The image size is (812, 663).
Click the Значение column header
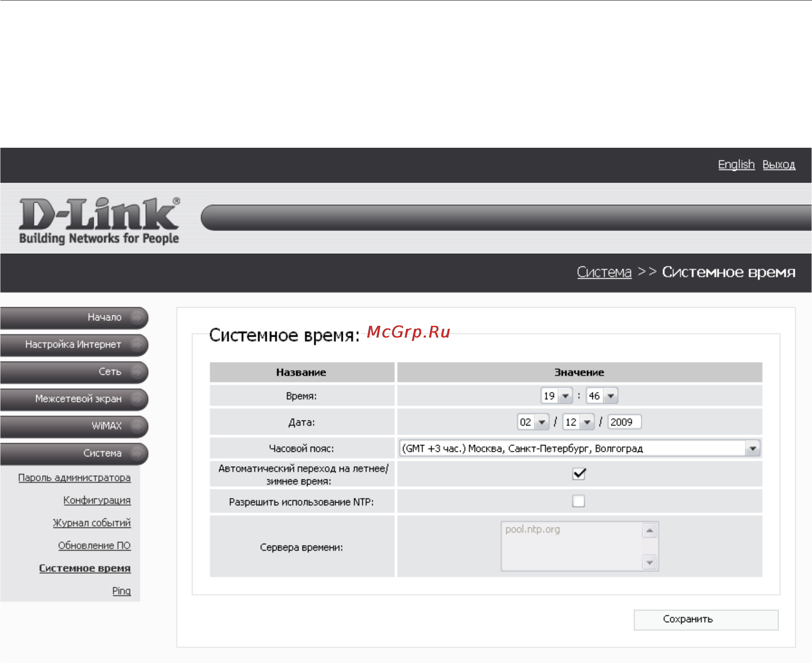coord(579,372)
